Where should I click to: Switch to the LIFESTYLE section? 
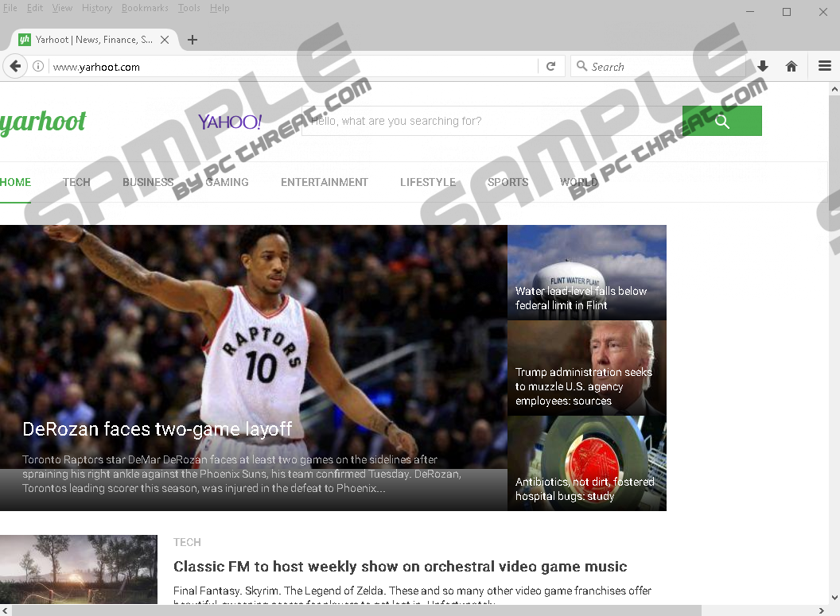428,182
